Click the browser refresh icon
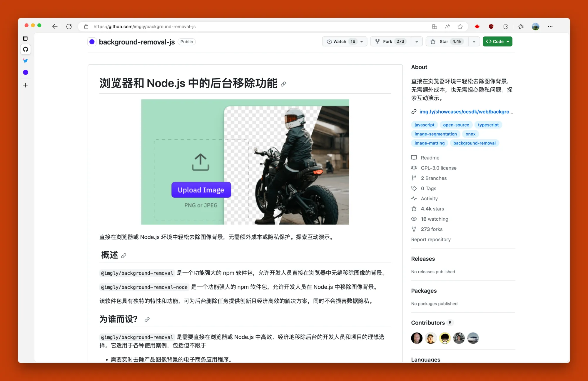This screenshot has height=381, width=588. pos(69,26)
